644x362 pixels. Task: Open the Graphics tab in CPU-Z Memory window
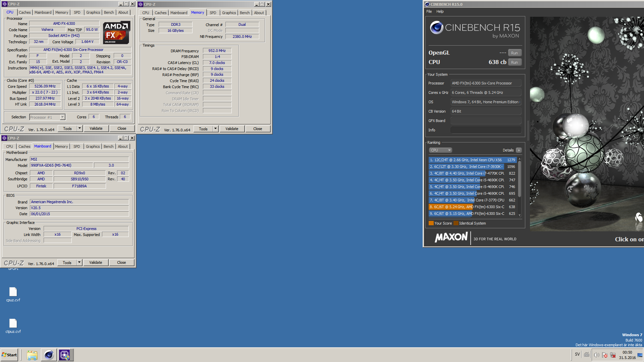(x=229, y=13)
